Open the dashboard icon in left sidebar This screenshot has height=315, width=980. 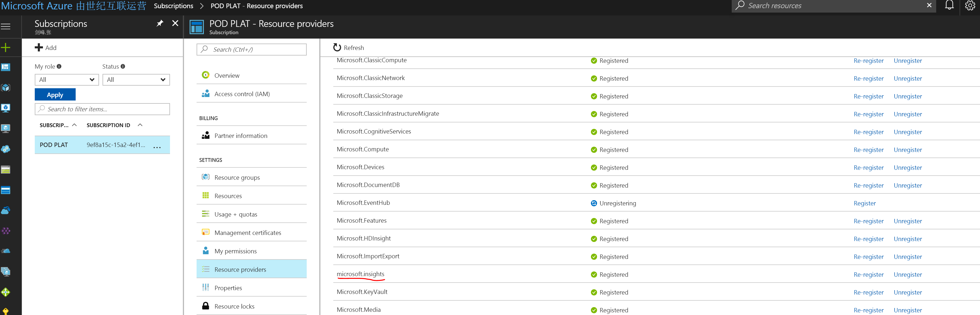tap(6, 67)
